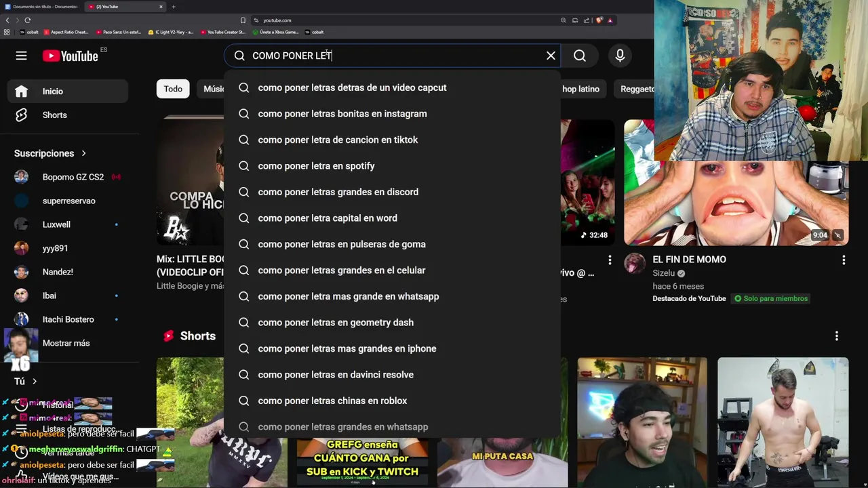Expand subscriptions with Mostrar más
This screenshot has width=868, height=488.
click(67, 343)
